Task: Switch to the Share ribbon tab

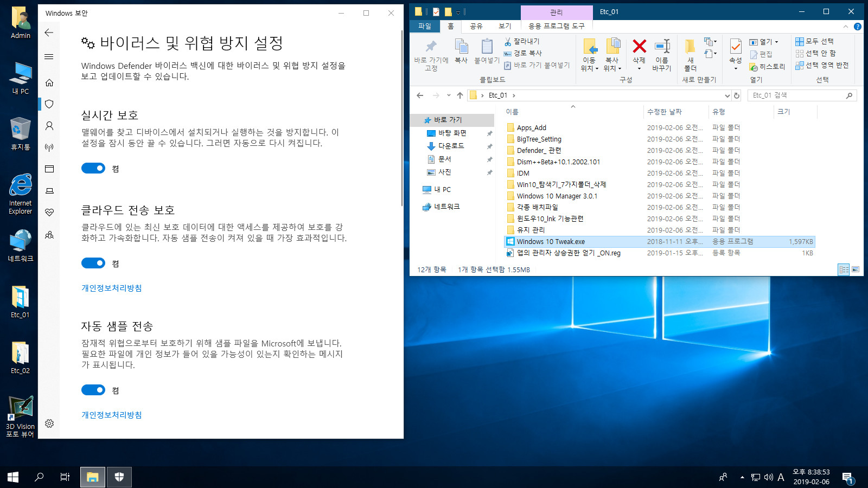Action: tap(476, 26)
